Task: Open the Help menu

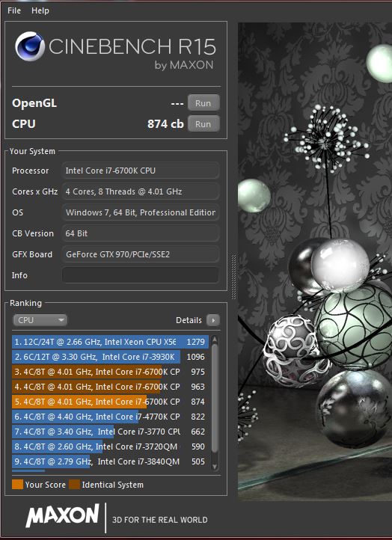Action: click(40, 10)
